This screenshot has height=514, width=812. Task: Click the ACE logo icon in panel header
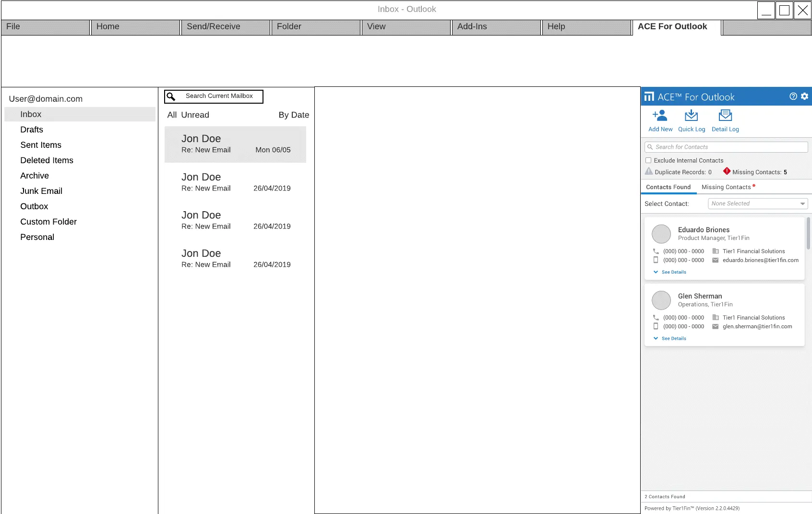click(x=649, y=96)
